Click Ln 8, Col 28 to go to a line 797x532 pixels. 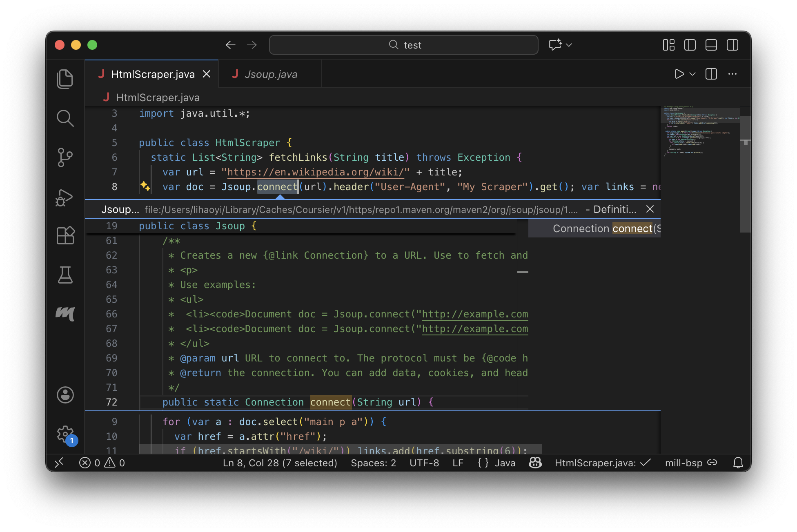280,463
